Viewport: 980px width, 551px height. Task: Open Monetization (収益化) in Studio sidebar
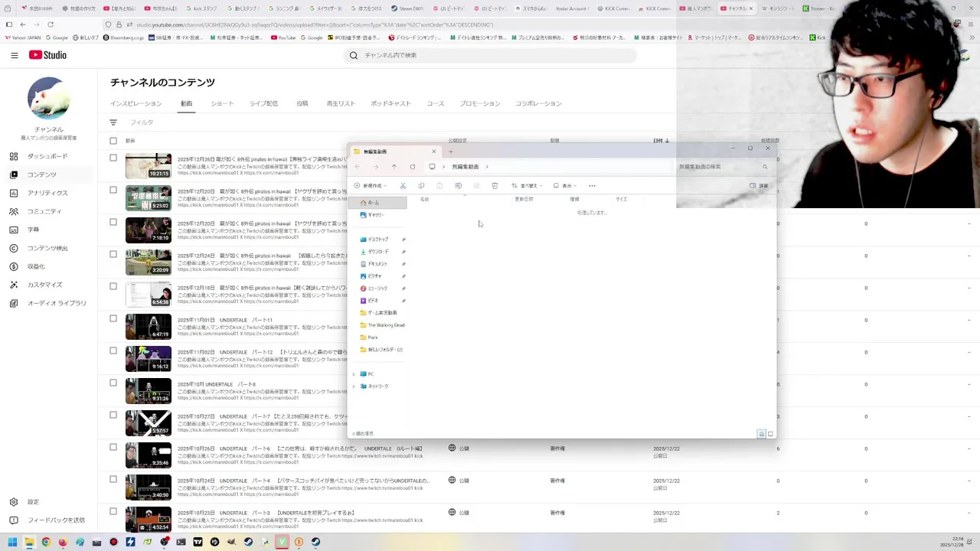[36, 266]
